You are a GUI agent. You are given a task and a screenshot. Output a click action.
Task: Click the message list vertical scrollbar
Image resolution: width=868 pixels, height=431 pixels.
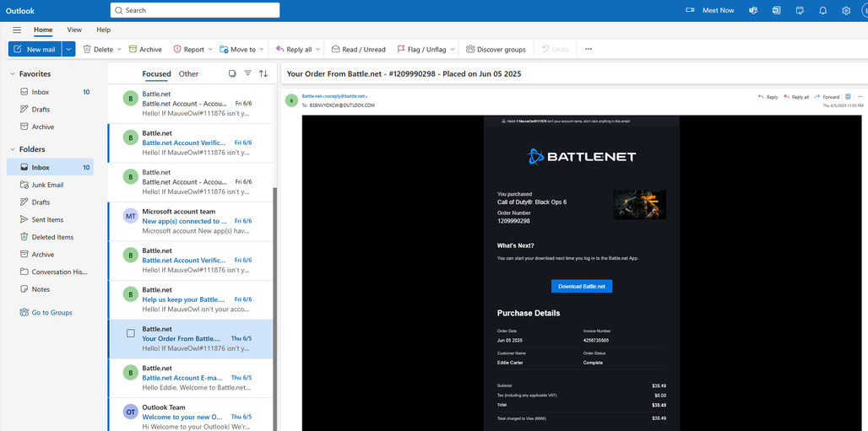point(275,309)
